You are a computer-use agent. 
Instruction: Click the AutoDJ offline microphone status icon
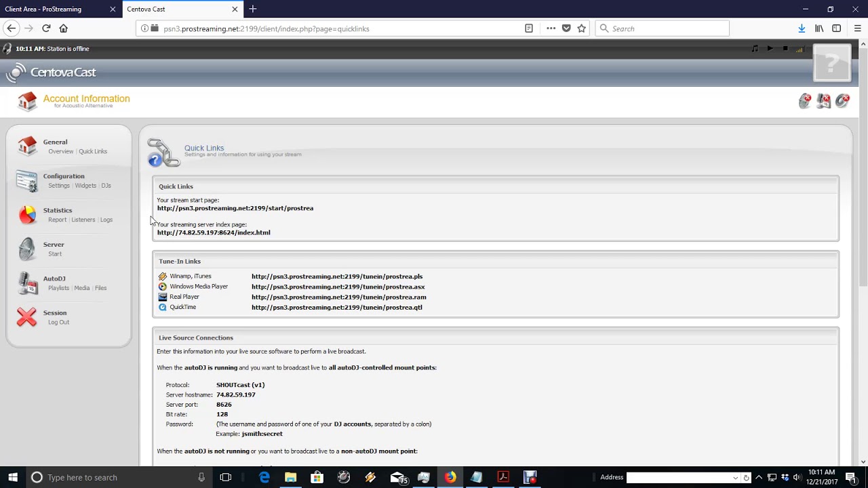point(824,101)
